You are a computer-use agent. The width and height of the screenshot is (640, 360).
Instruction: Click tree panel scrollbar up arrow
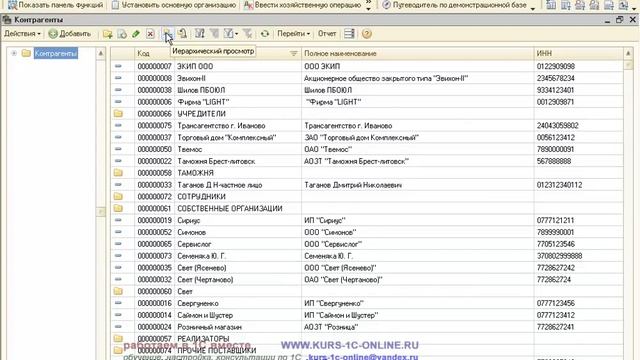pyautogui.click(x=100, y=53)
